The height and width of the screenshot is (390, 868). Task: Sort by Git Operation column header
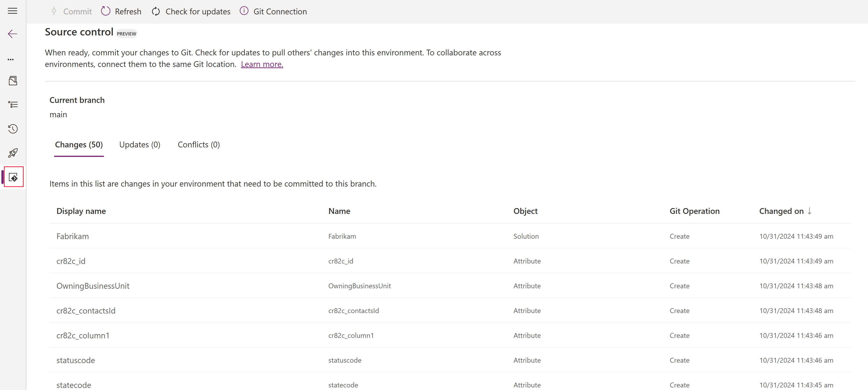pos(694,211)
